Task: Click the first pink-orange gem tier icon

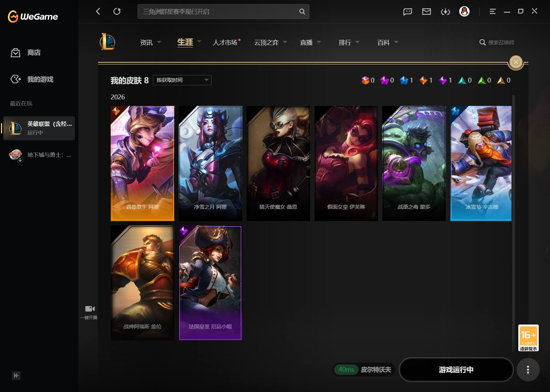Action: point(365,80)
